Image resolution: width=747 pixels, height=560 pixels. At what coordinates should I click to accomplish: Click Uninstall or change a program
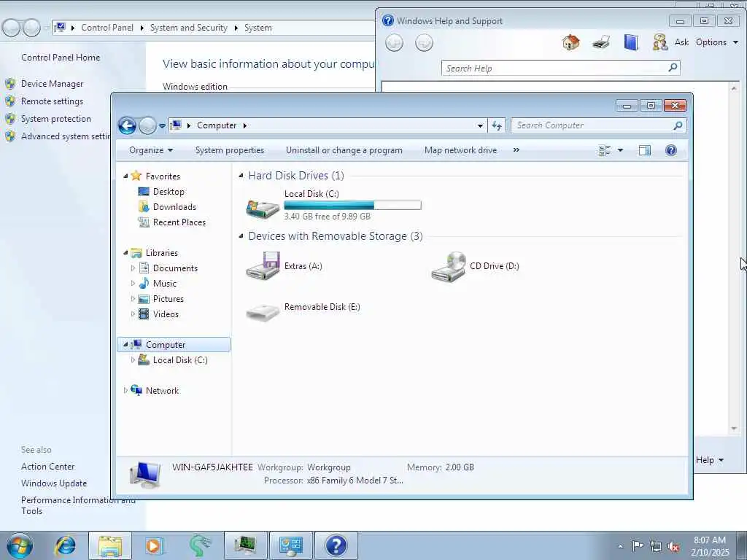tap(344, 150)
